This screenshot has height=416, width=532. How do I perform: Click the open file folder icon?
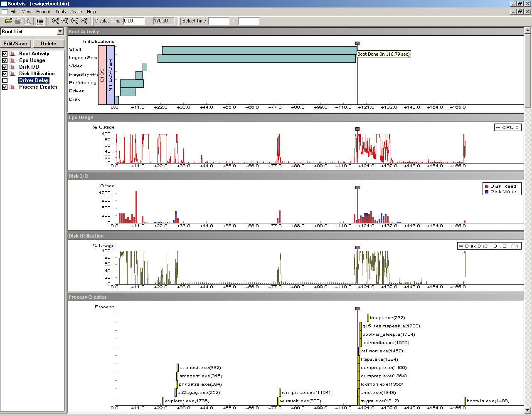click(x=8, y=21)
